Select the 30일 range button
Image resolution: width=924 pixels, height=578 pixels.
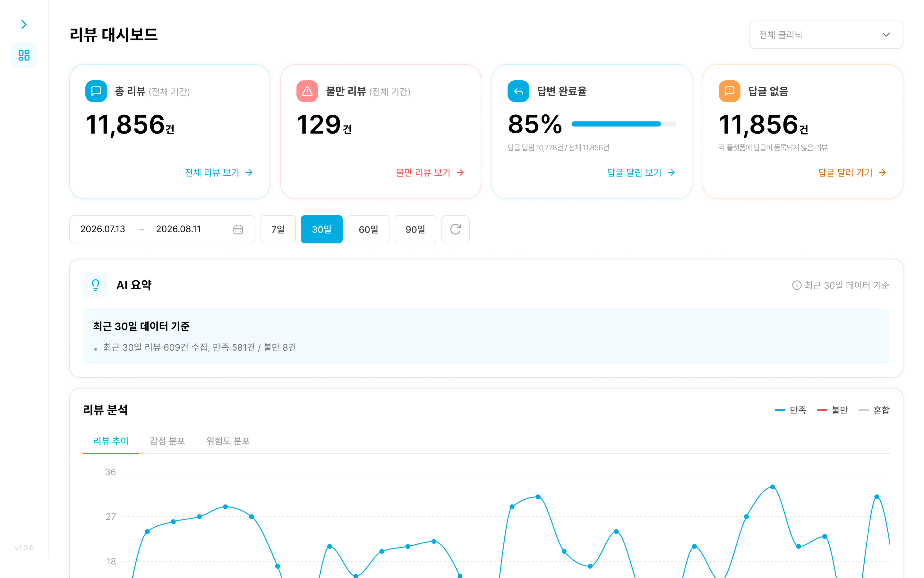[x=321, y=229]
